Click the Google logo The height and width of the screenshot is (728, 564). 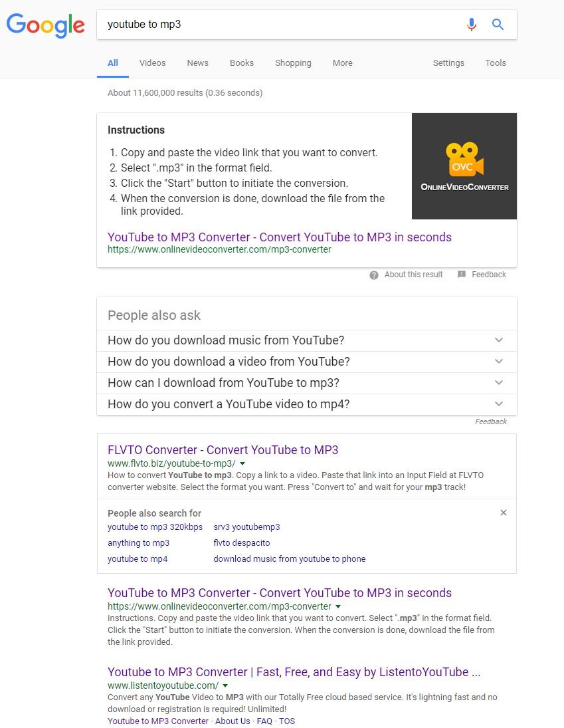pyautogui.click(x=46, y=25)
